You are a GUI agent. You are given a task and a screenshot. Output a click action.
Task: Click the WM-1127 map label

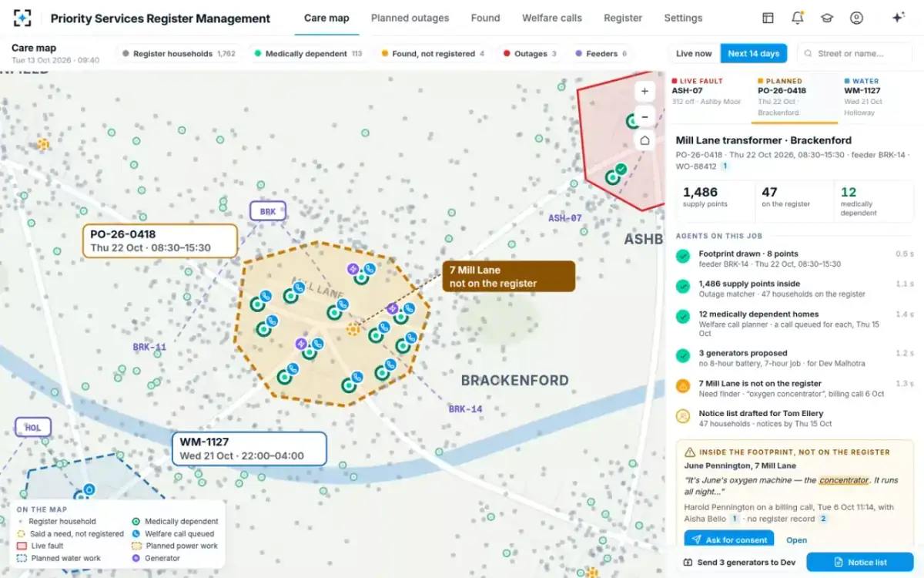pyautogui.click(x=249, y=449)
